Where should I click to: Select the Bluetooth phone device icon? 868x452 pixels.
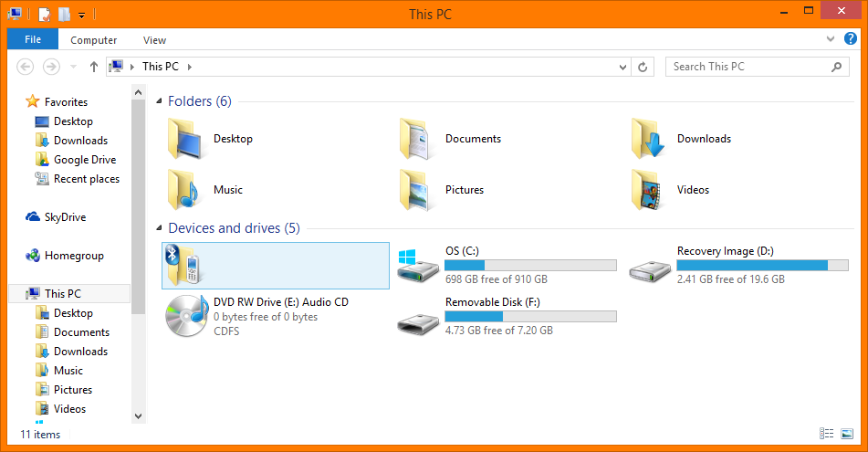[x=182, y=266]
